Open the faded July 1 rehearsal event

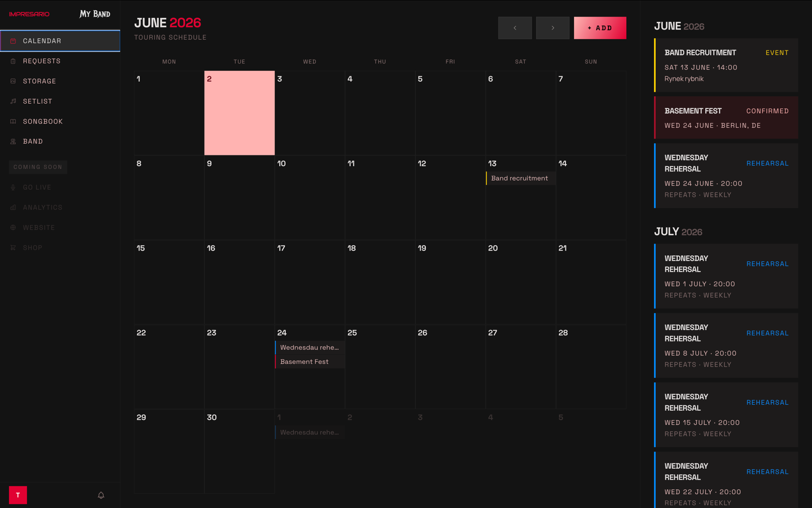[x=310, y=432]
